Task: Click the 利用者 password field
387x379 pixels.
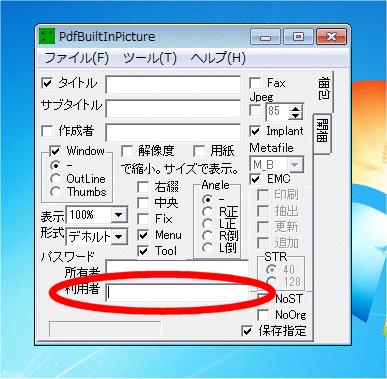Action: (x=177, y=293)
